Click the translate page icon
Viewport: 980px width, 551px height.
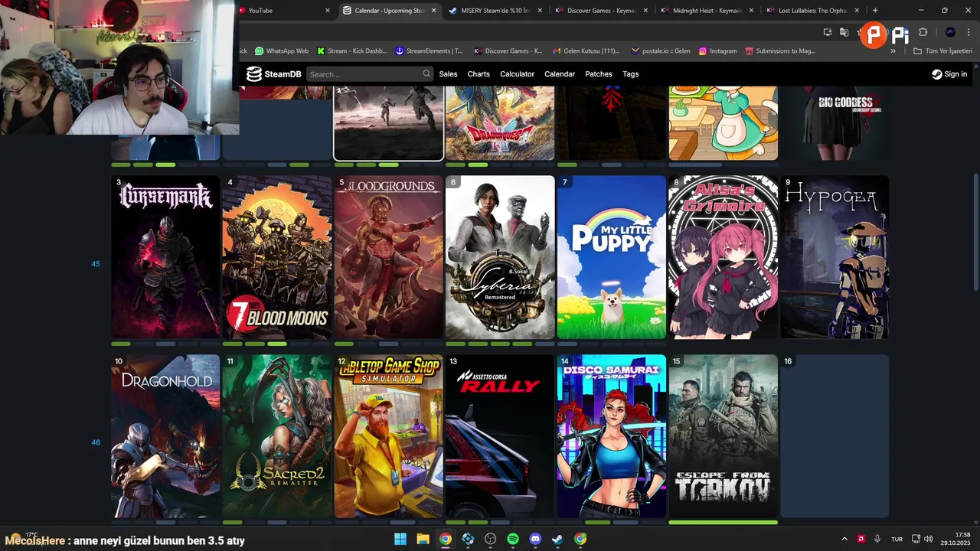click(x=844, y=32)
